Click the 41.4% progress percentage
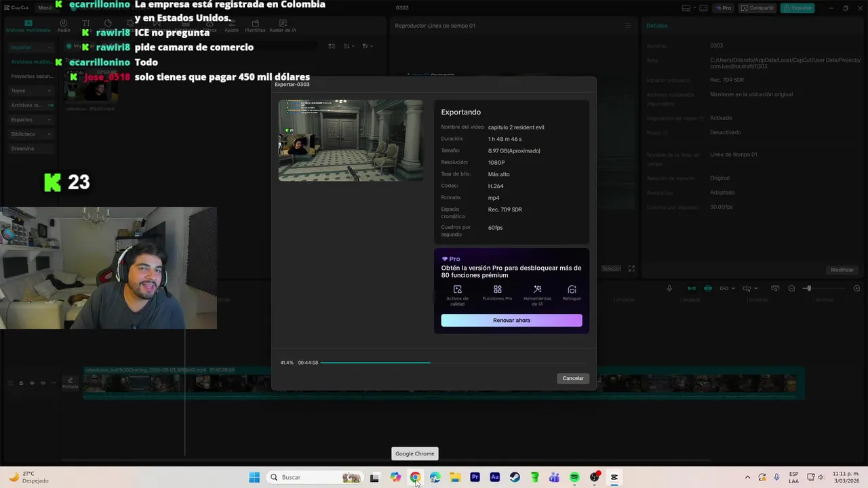The width and height of the screenshot is (868, 488). click(x=287, y=363)
